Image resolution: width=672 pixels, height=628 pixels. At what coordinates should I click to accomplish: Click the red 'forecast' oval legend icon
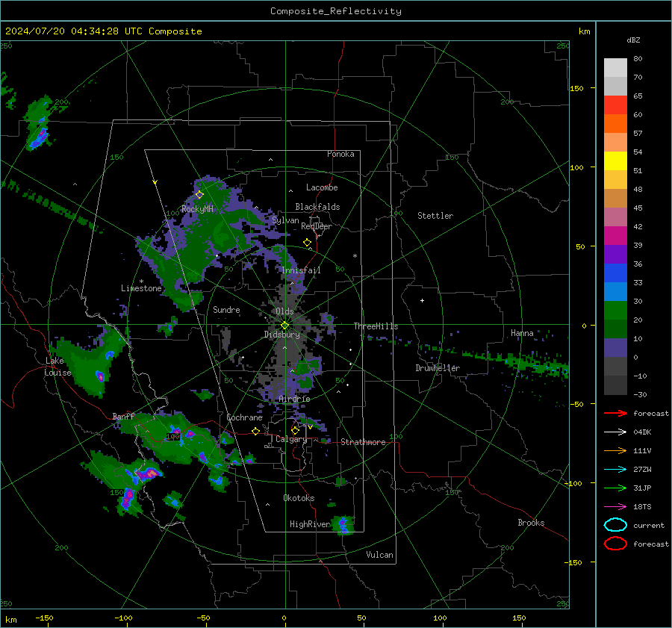[615, 544]
